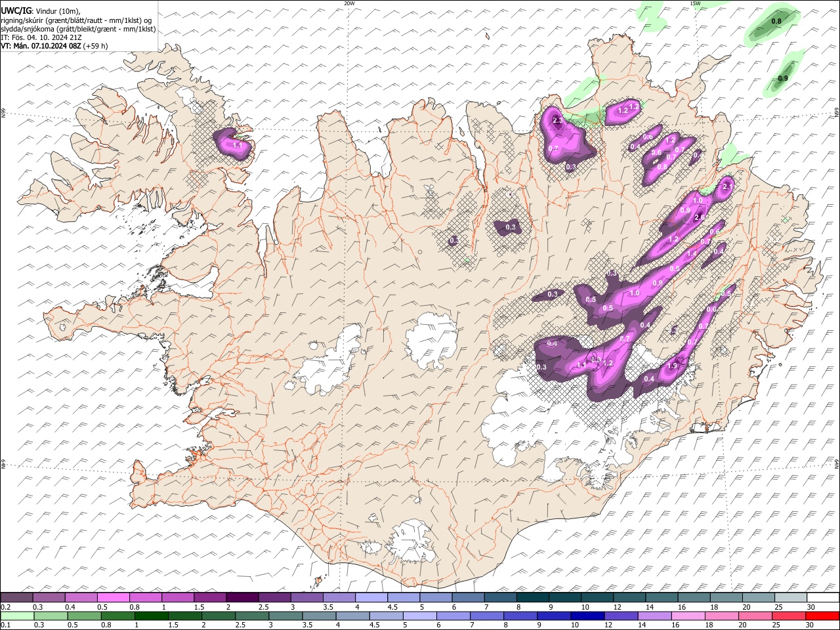
Task: Click the 1.9 snow value near Vatnajökull
Action: [672, 366]
